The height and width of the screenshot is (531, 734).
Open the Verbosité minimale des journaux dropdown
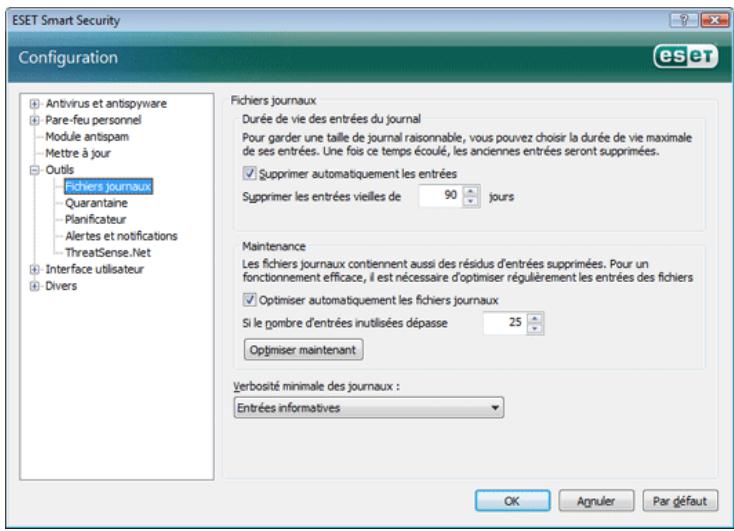[369, 408]
